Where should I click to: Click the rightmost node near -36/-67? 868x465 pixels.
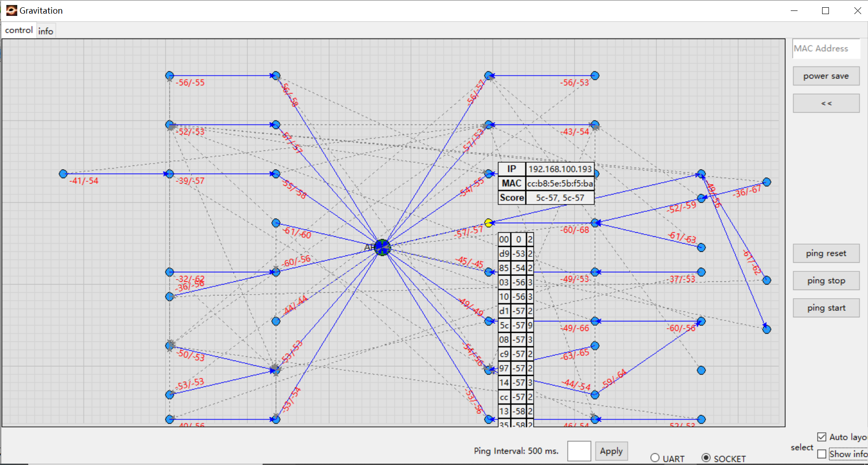tap(767, 182)
